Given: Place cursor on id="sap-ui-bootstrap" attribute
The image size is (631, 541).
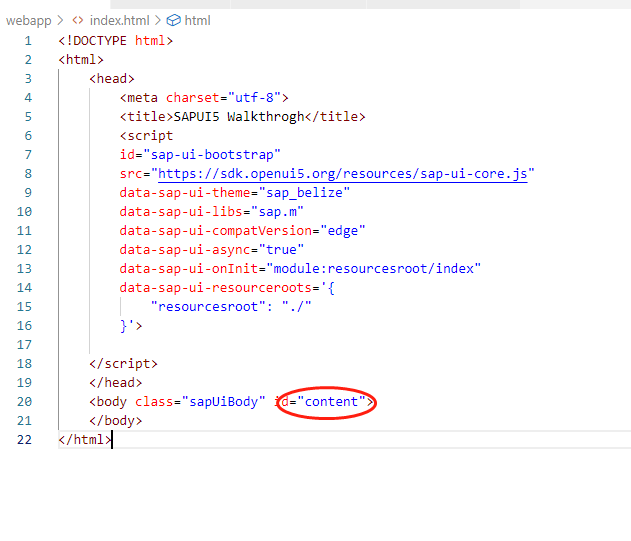Looking at the screenshot, I should point(200,155).
